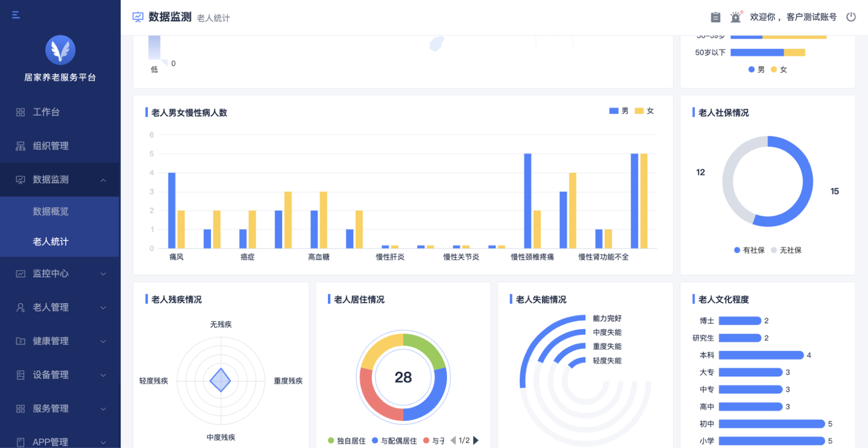The width and height of the screenshot is (868, 448).
Task: Open 工作台 menu item
Action: click(60, 112)
